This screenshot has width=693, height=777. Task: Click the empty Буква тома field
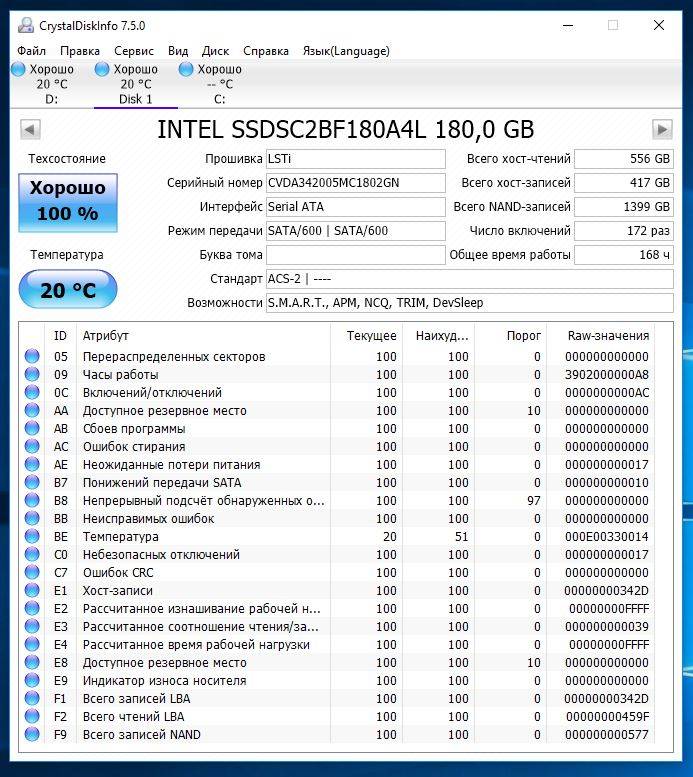click(x=355, y=255)
